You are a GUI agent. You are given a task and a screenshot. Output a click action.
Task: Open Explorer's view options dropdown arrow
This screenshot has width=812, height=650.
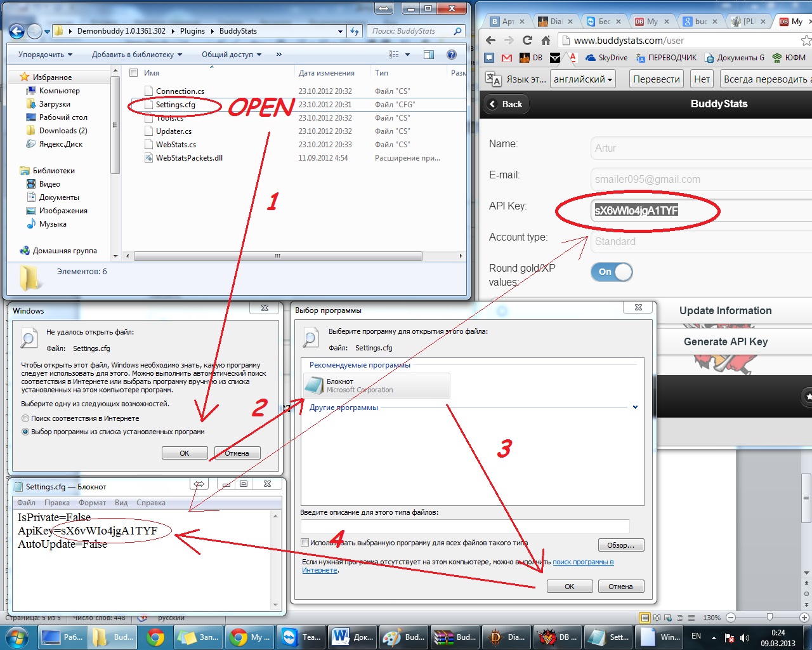407,55
